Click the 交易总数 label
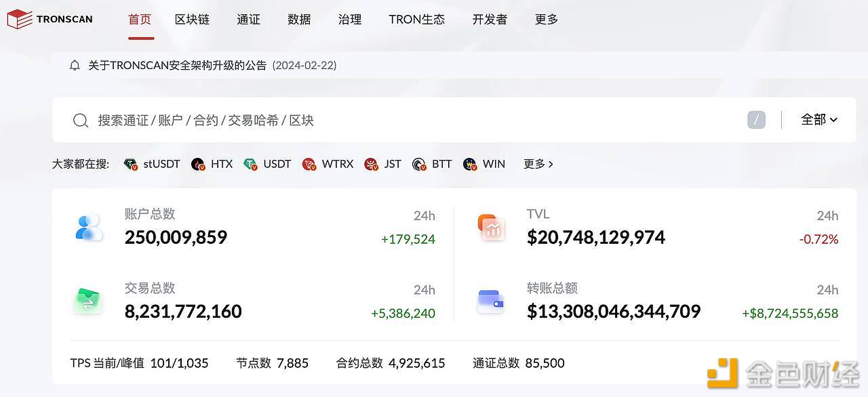Viewport: 868px width, 397px height. pos(150,288)
